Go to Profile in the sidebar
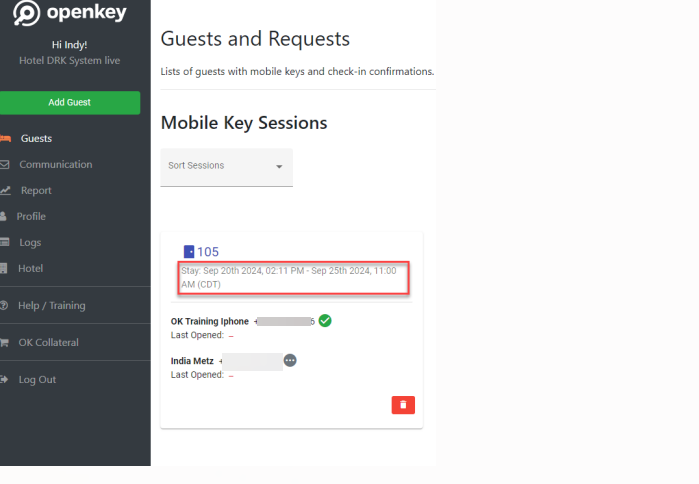This screenshot has width=699, height=484. [31, 216]
